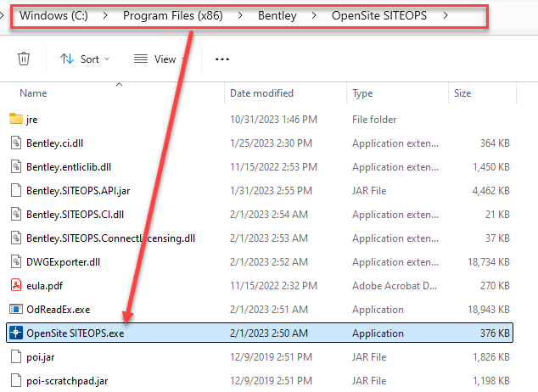Sort by Size column header

(462, 93)
